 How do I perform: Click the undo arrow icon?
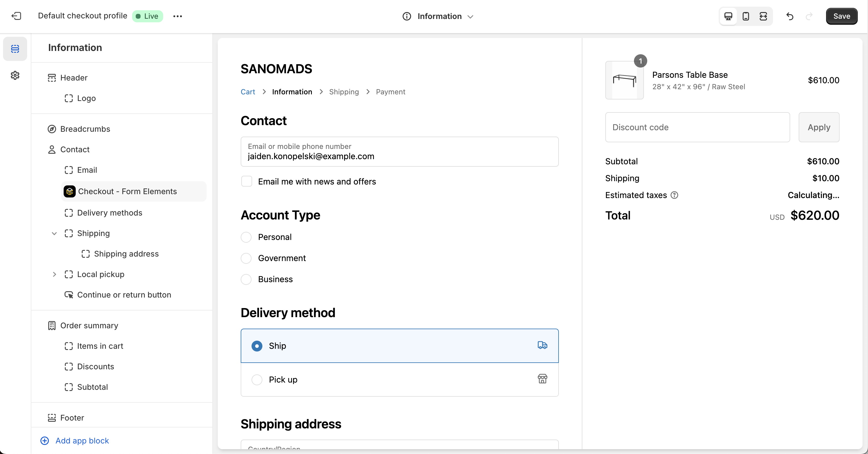coord(790,16)
